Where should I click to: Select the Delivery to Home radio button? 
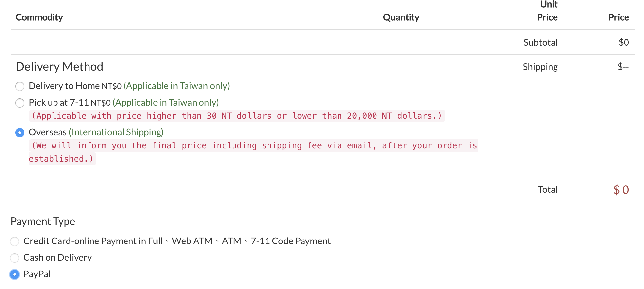(x=20, y=86)
